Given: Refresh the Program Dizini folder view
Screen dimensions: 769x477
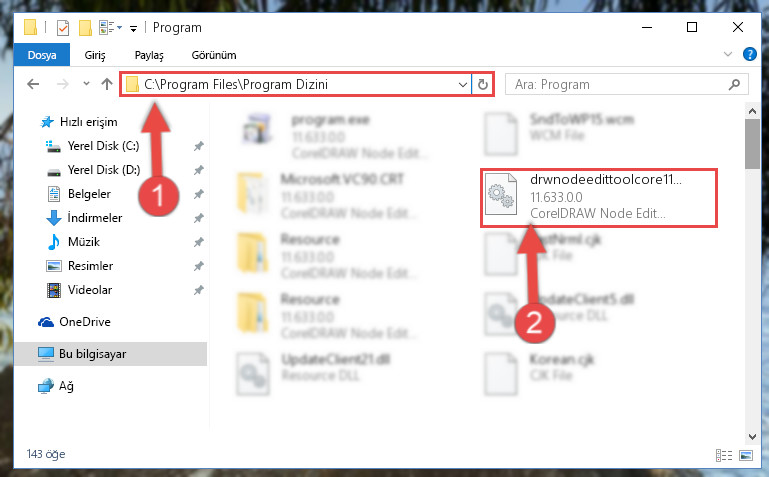Looking at the screenshot, I should (483, 85).
